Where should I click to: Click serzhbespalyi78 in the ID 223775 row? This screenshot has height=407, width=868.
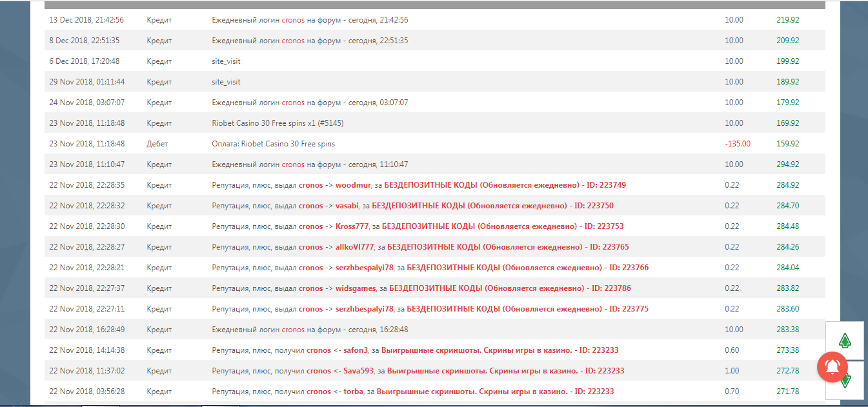pos(364,309)
